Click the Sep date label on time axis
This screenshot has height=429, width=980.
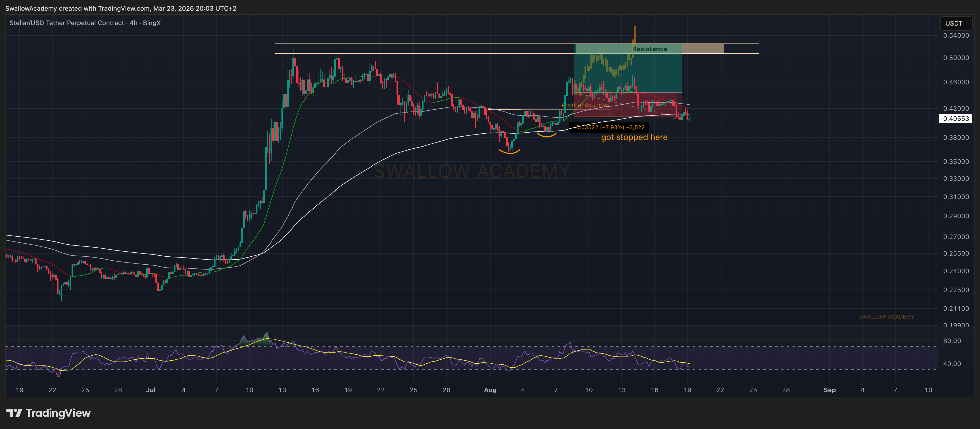tap(829, 390)
